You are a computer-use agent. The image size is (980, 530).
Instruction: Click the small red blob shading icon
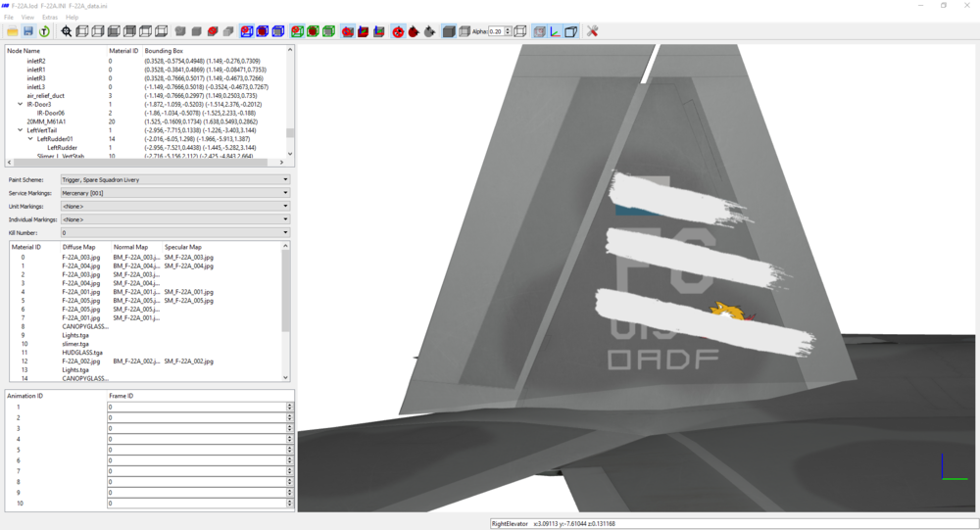click(213, 31)
